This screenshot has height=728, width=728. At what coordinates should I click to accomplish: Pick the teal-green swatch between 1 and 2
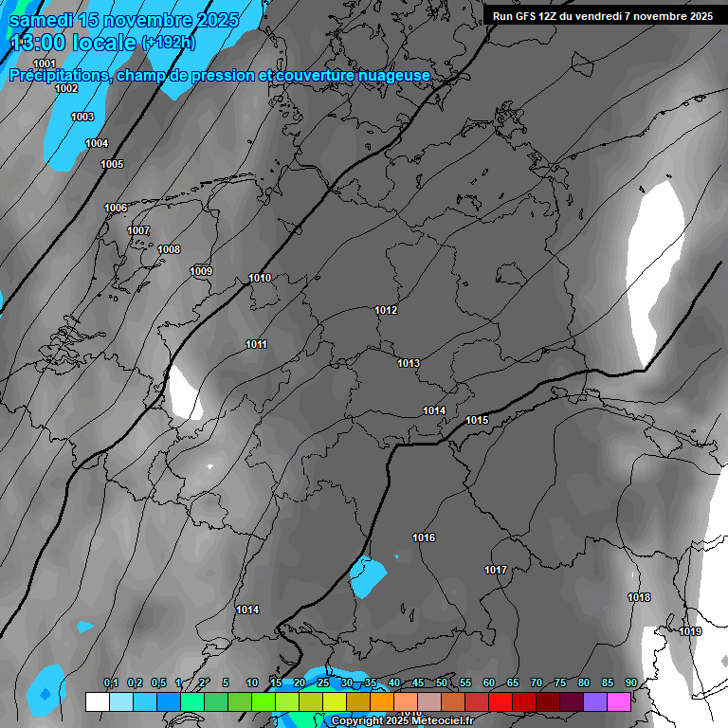(x=192, y=701)
